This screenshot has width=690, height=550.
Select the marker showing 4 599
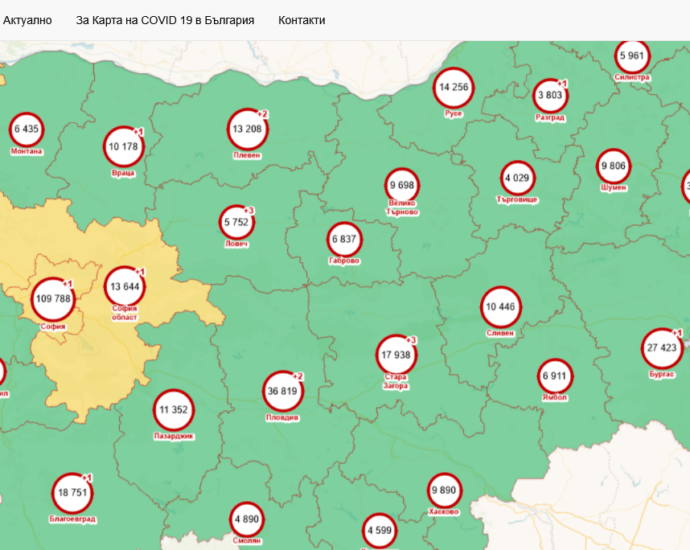coord(379,530)
